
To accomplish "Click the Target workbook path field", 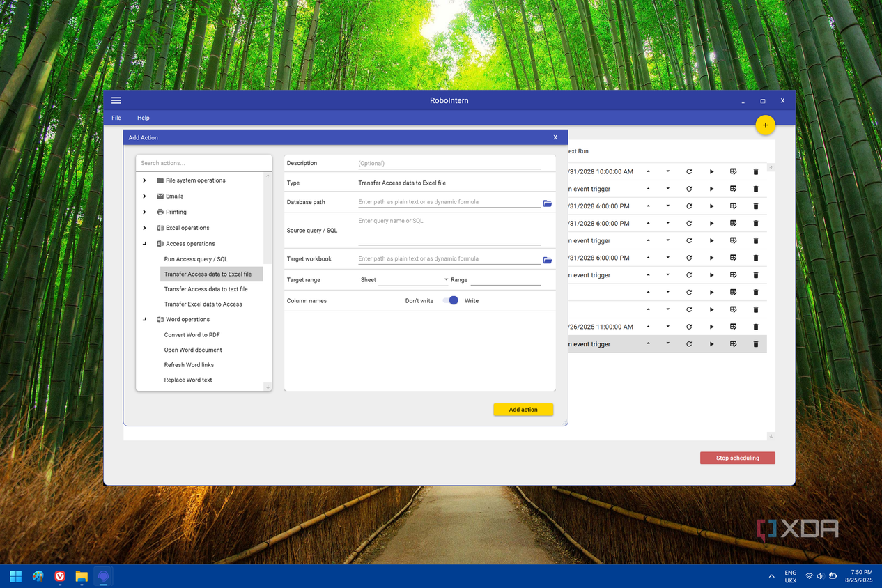I will click(449, 259).
